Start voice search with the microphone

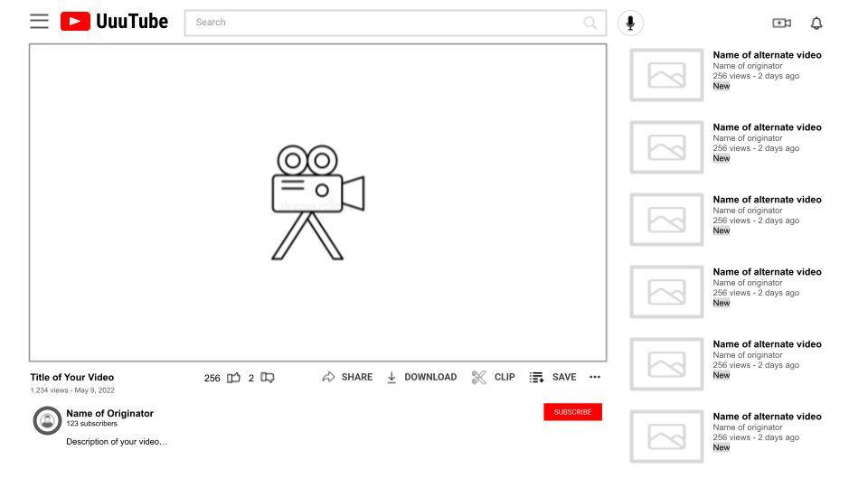(x=630, y=23)
